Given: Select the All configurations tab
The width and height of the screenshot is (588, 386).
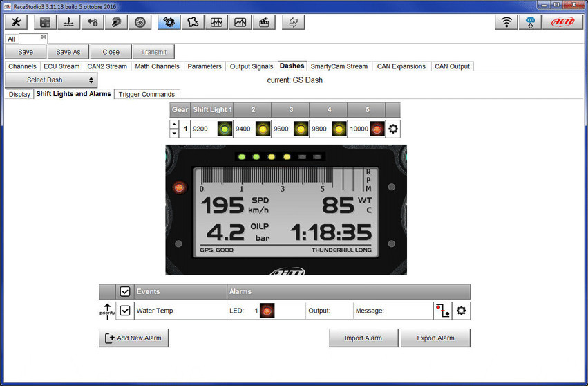Looking at the screenshot, I should pyautogui.click(x=11, y=39).
